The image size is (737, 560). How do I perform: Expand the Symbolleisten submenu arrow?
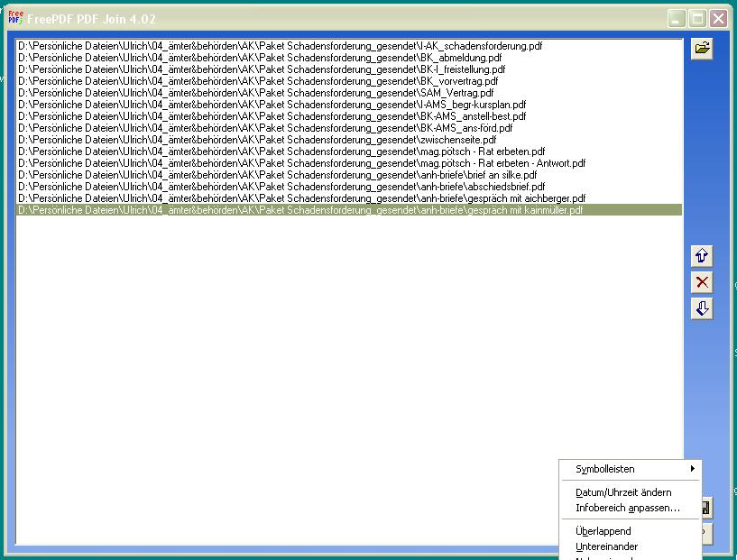[693, 468]
